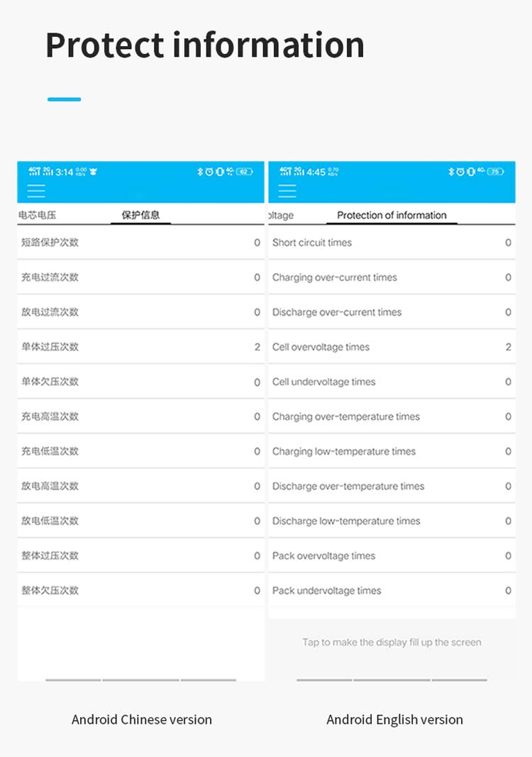Click value 2 in 'Cell overvoltage times' row
The width and height of the screenshot is (532, 757).
(x=509, y=347)
